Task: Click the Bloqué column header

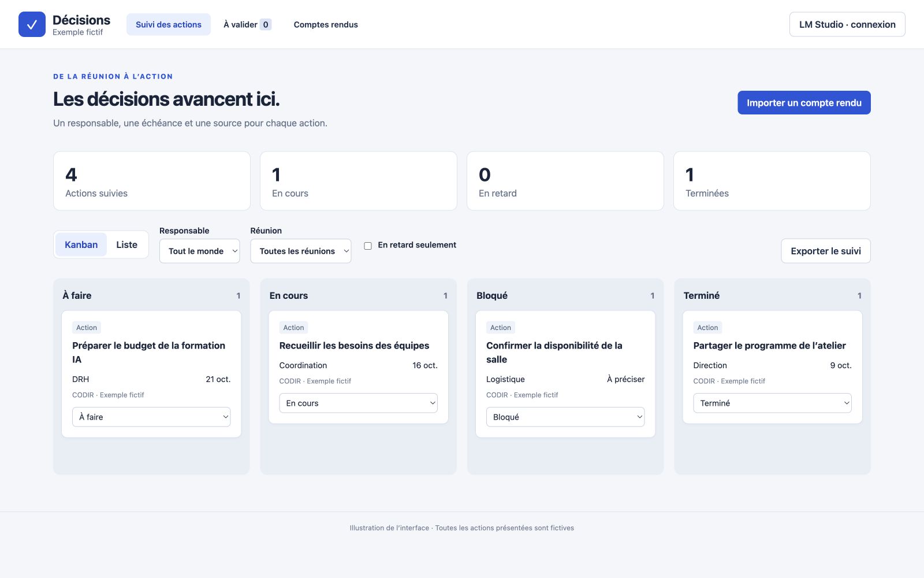Action: tap(492, 295)
